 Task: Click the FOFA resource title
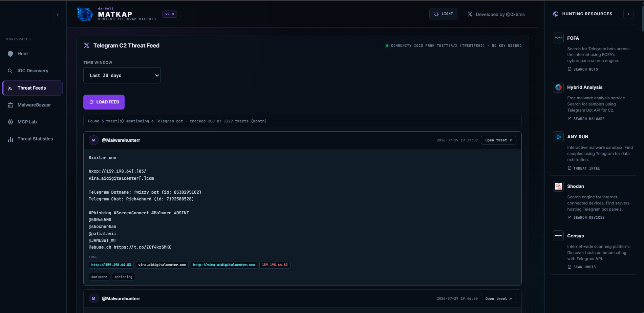pyautogui.click(x=573, y=38)
